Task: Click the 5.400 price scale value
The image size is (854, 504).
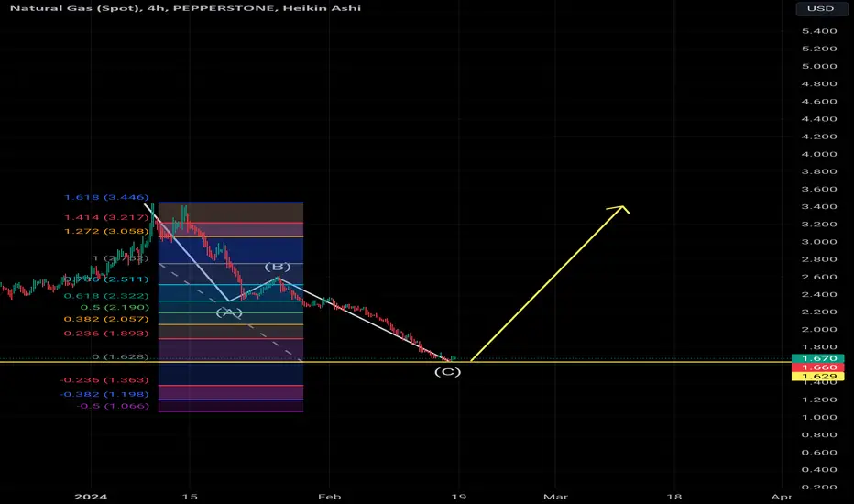Action: click(819, 31)
